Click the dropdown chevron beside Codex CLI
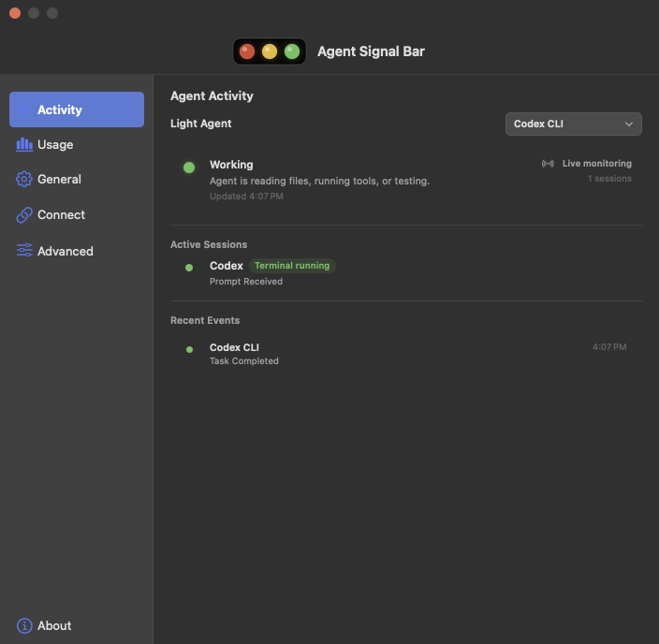This screenshot has width=659, height=644. pyautogui.click(x=629, y=124)
